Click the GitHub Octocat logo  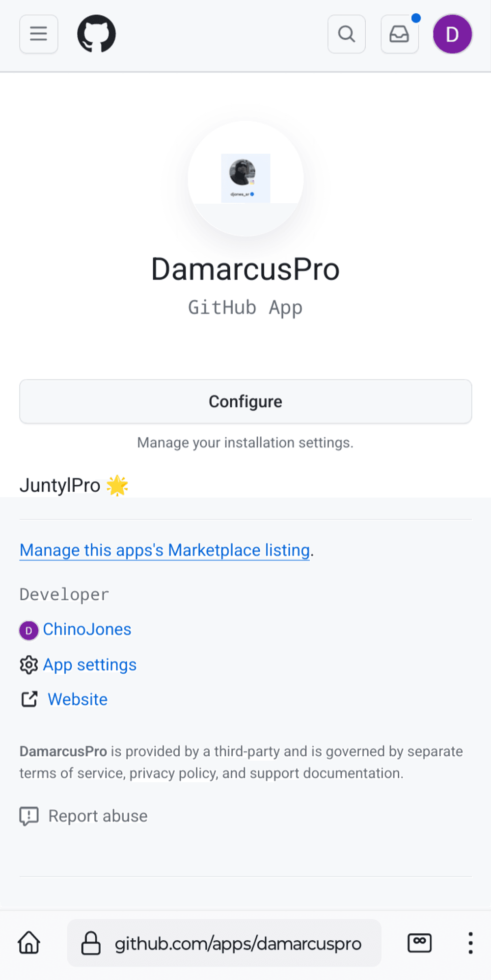point(96,34)
